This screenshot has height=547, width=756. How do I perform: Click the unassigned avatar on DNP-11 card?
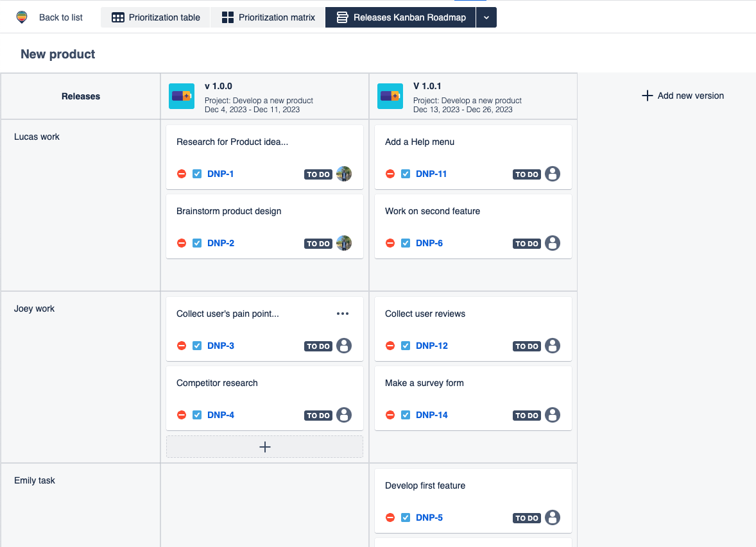coord(553,174)
